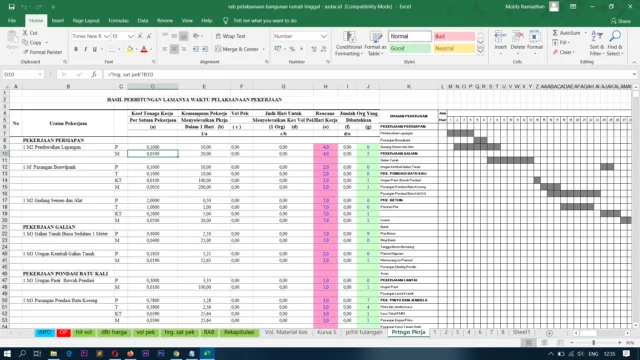
Task: Click the Cut button
Action: [x=30, y=33]
